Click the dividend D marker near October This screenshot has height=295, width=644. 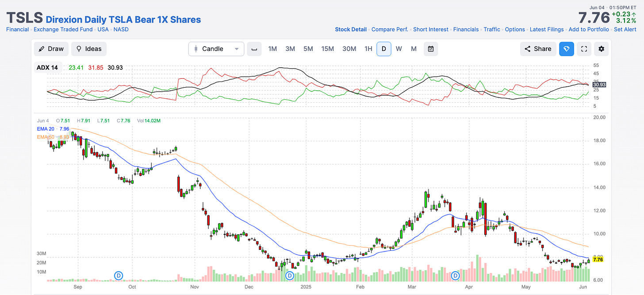point(119,276)
